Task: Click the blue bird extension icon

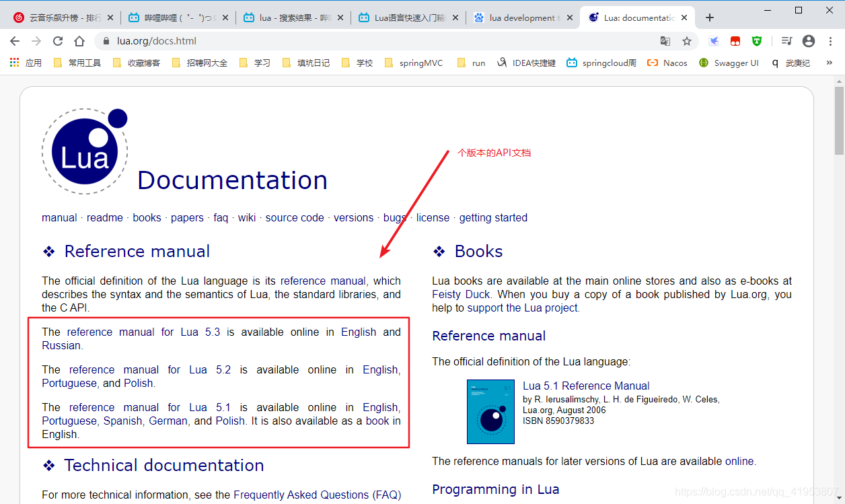Action: pyautogui.click(x=714, y=41)
